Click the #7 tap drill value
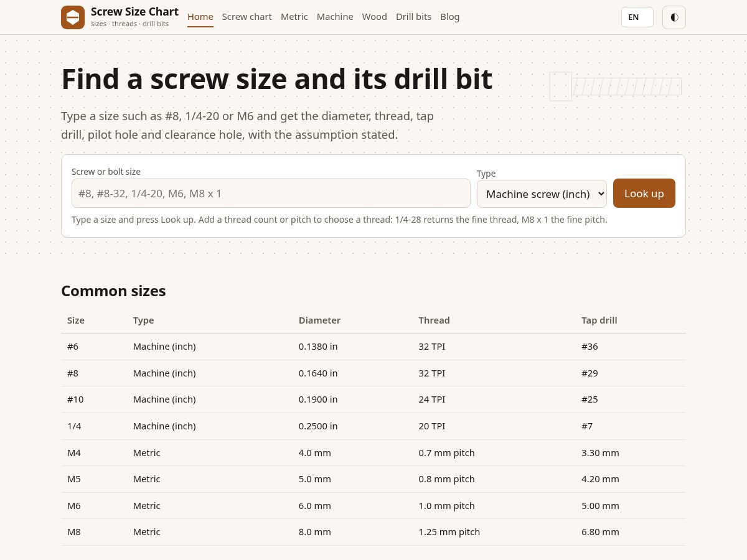This screenshot has width=747, height=560. [587, 426]
